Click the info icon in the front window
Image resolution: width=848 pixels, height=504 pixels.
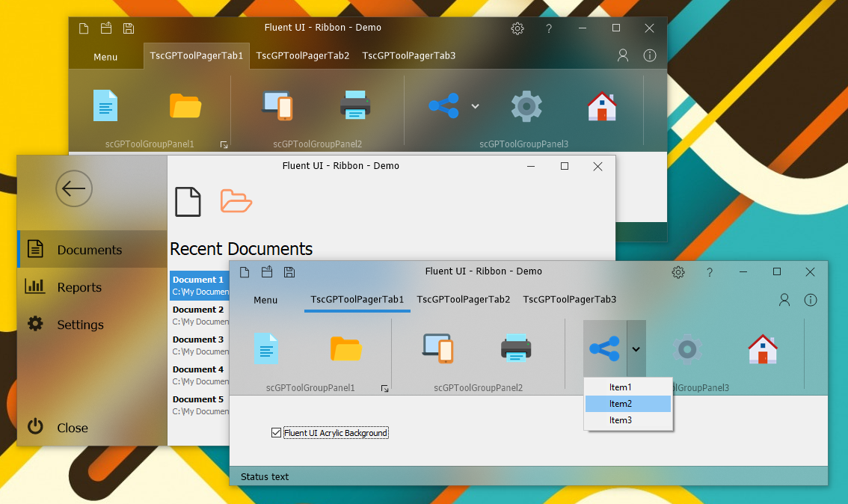pos(811,300)
